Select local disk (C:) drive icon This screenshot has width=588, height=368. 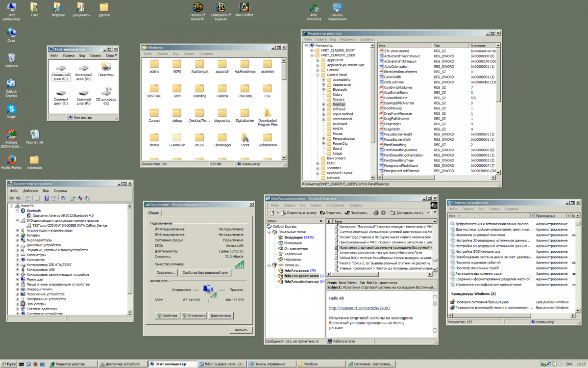[61, 68]
